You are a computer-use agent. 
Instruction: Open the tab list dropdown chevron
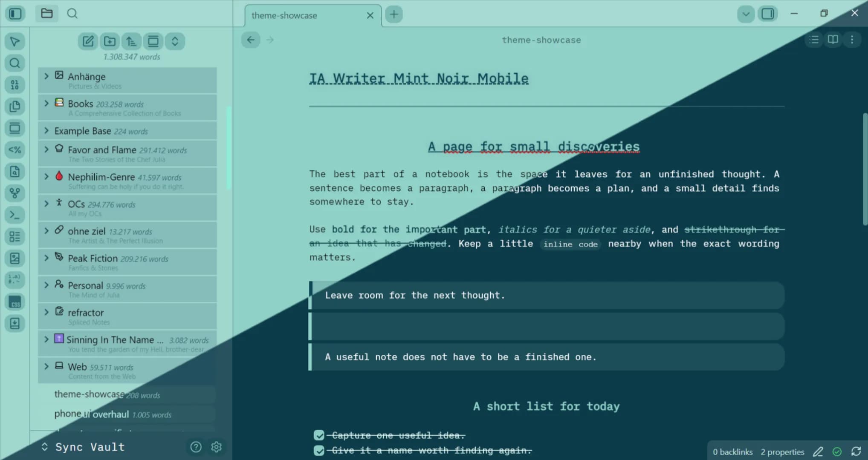(746, 14)
